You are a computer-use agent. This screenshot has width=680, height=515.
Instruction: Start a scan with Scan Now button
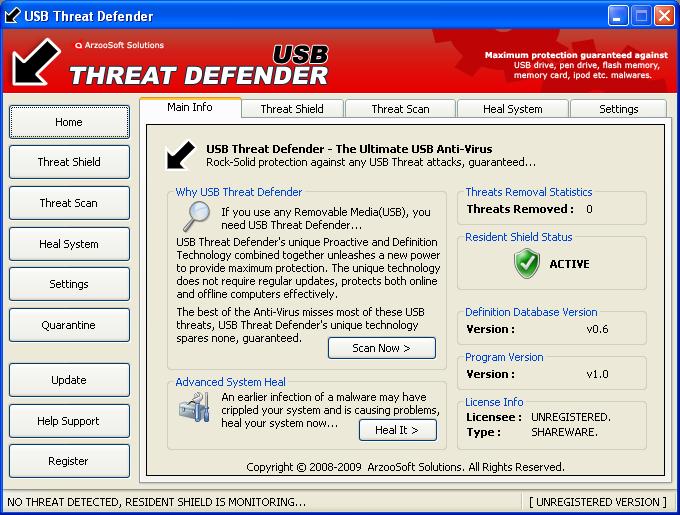click(x=382, y=348)
